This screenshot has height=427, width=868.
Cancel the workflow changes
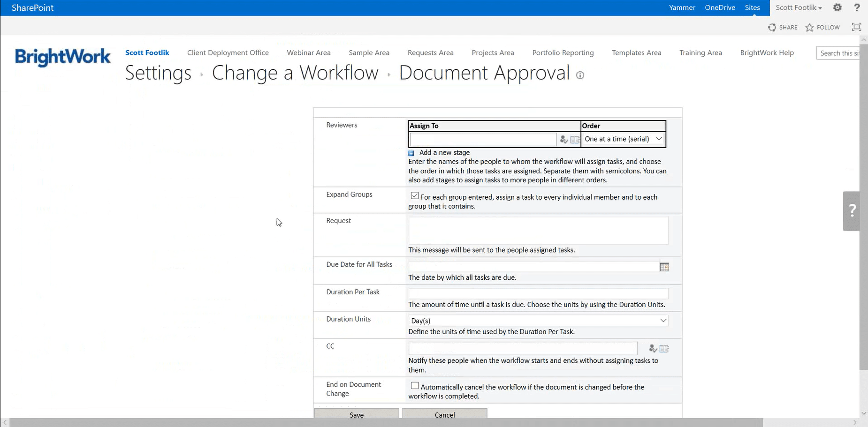click(444, 414)
